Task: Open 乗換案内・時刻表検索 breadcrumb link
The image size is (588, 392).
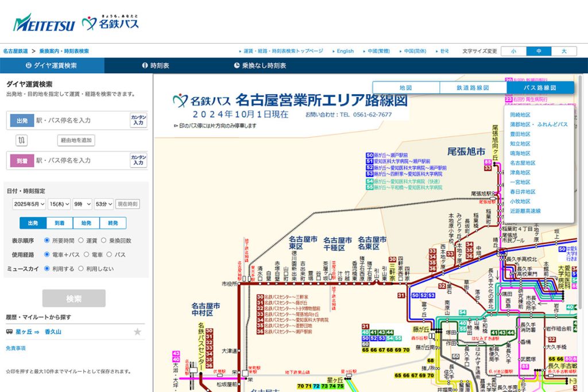Action: [64, 51]
